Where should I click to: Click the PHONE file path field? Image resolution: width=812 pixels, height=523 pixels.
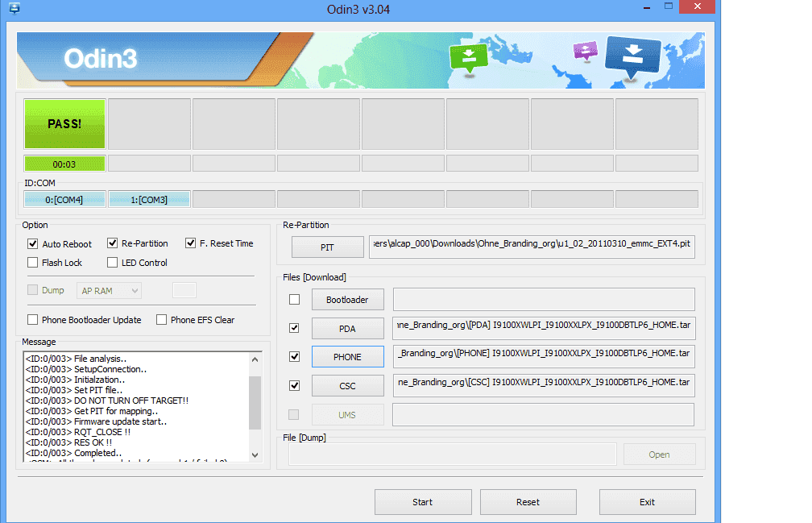544,357
